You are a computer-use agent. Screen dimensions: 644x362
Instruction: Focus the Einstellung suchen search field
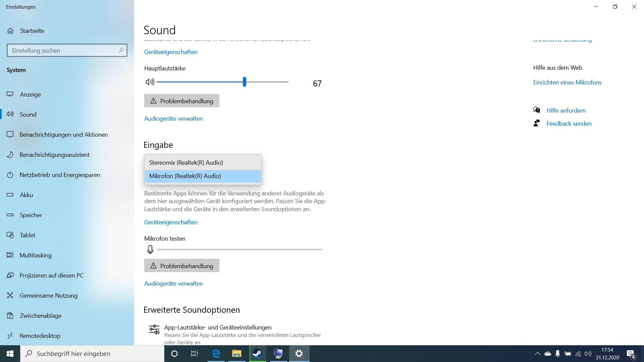click(x=67, y=50)
